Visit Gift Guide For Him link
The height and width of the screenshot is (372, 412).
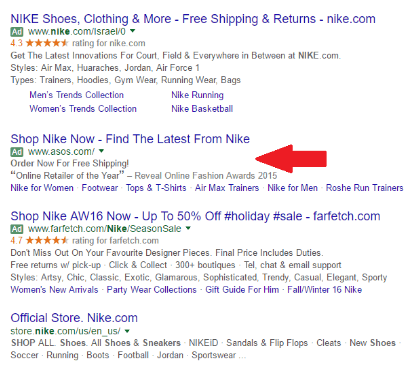point(242,290)
